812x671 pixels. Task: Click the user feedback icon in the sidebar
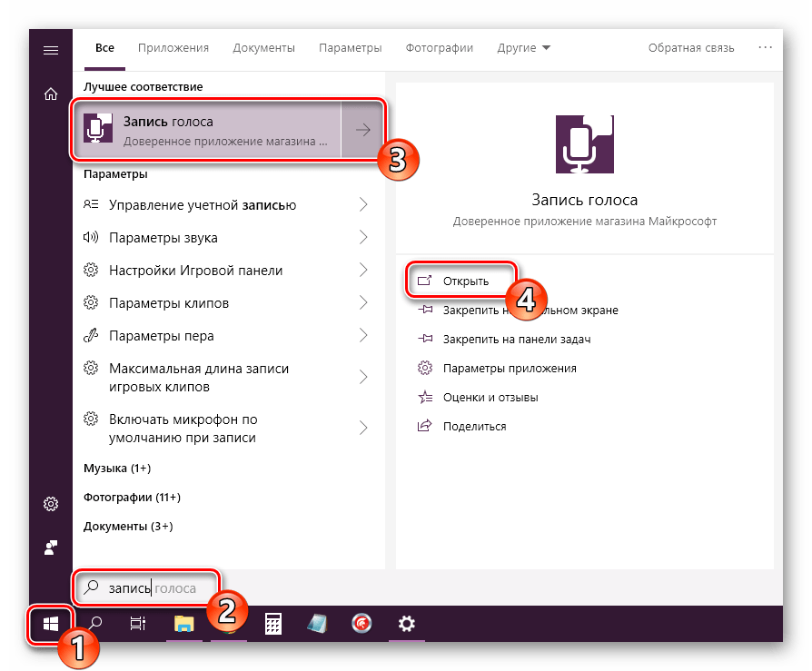[x=51, y=548]
